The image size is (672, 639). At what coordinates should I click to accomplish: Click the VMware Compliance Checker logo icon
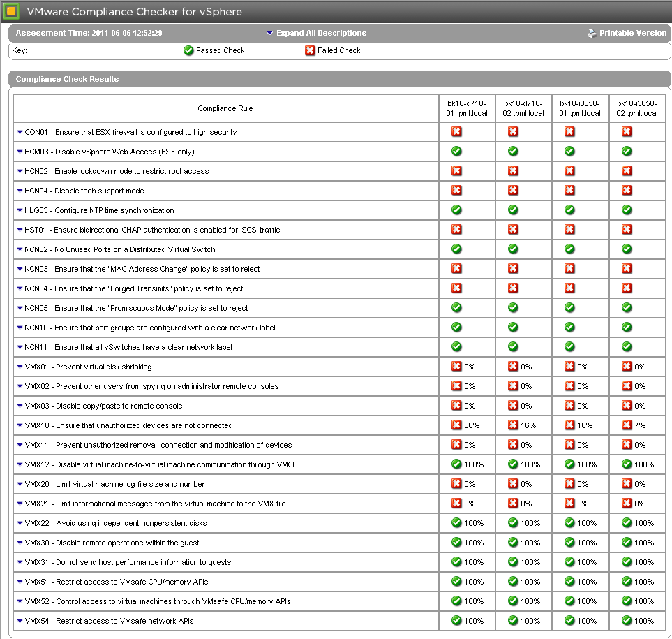click(10, 11)
